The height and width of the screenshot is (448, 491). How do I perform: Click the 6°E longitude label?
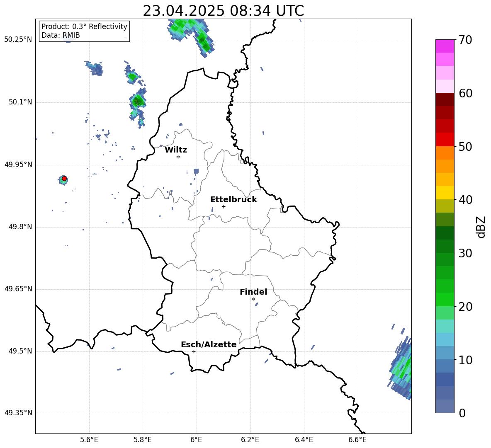[x=196, y=440]
